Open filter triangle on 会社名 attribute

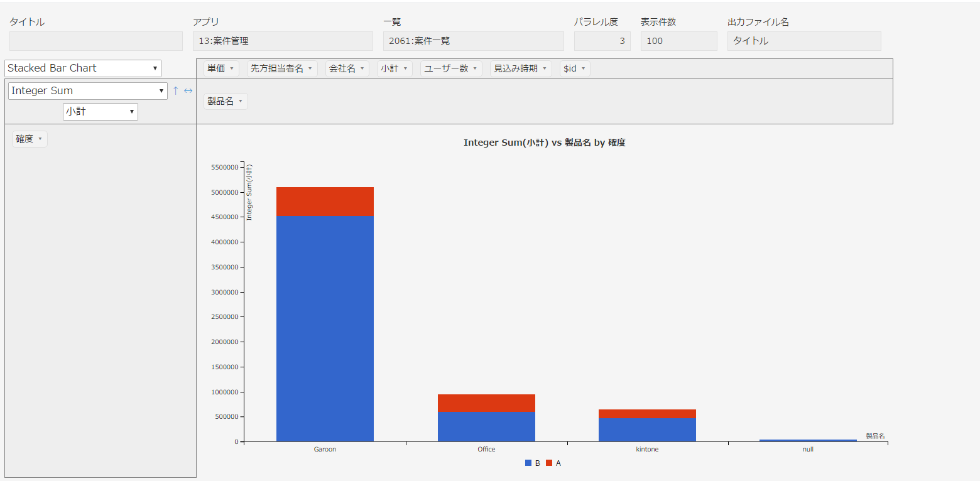(362, 68)
